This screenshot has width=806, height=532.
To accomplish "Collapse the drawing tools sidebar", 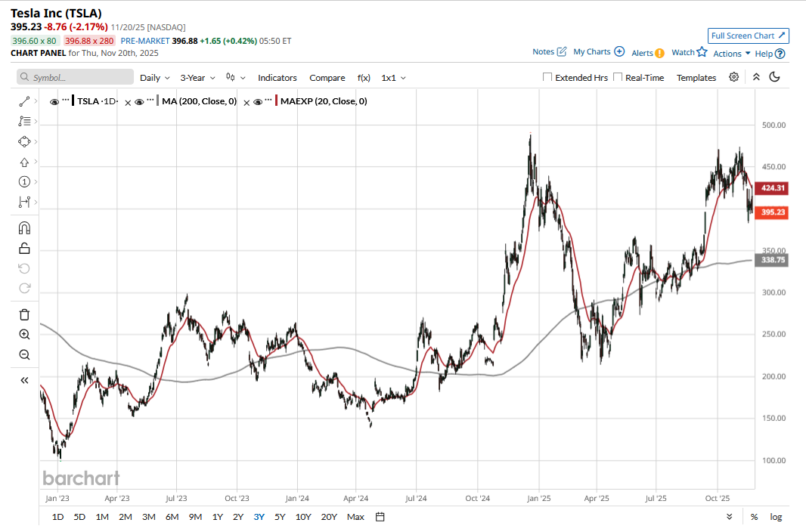I will pyautogui.click(x=24, y=381).
